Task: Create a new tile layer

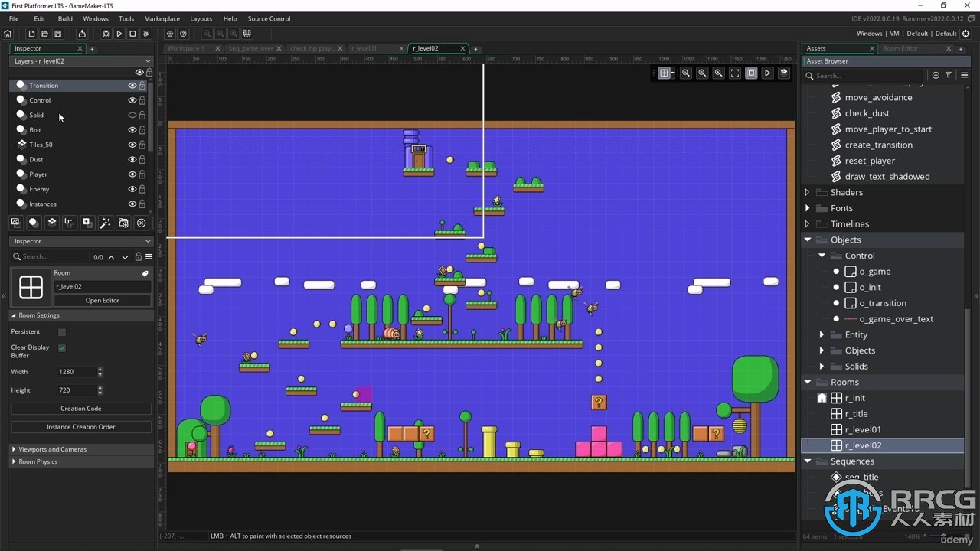Action: (51, 223)
